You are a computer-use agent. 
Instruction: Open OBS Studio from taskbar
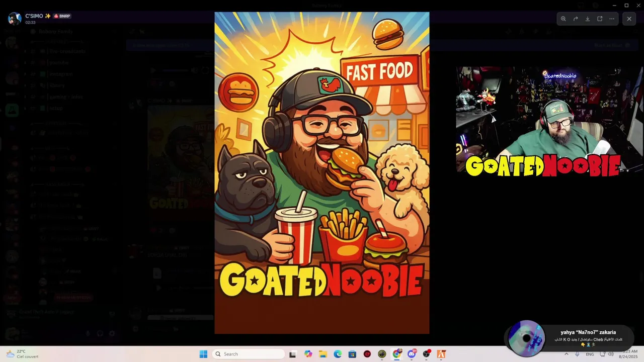pyautogui.click(x=427, y=354)
